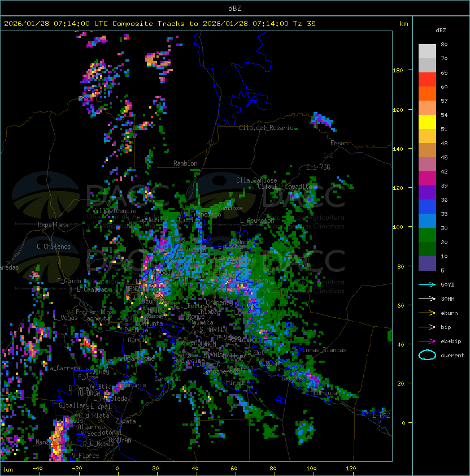
Task: Click the C_Chilenos place label
Action: [54, 246]
